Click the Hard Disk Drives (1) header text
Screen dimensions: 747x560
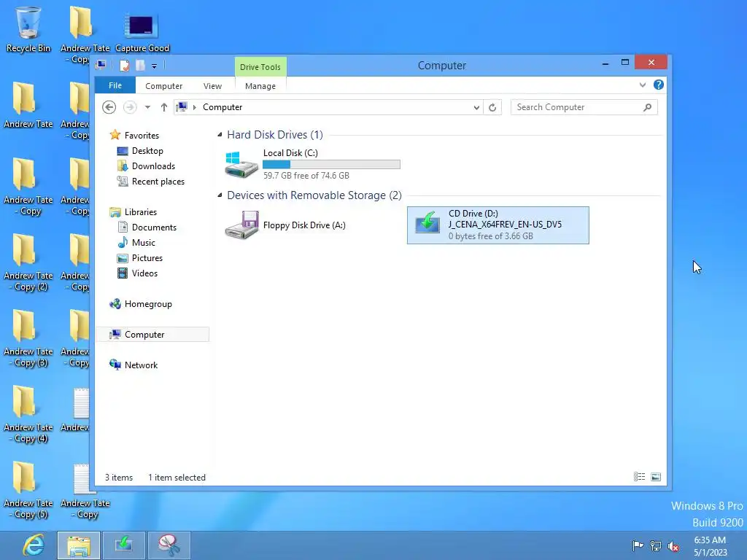[275, 135]
